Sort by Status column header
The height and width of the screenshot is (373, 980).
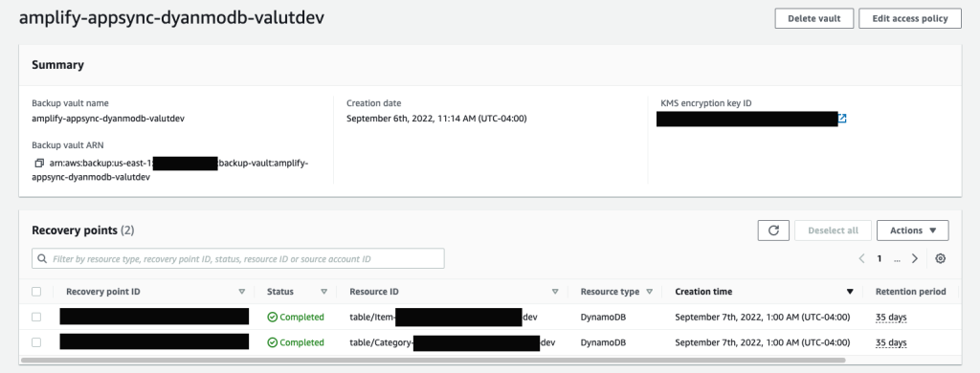point(280,292)
